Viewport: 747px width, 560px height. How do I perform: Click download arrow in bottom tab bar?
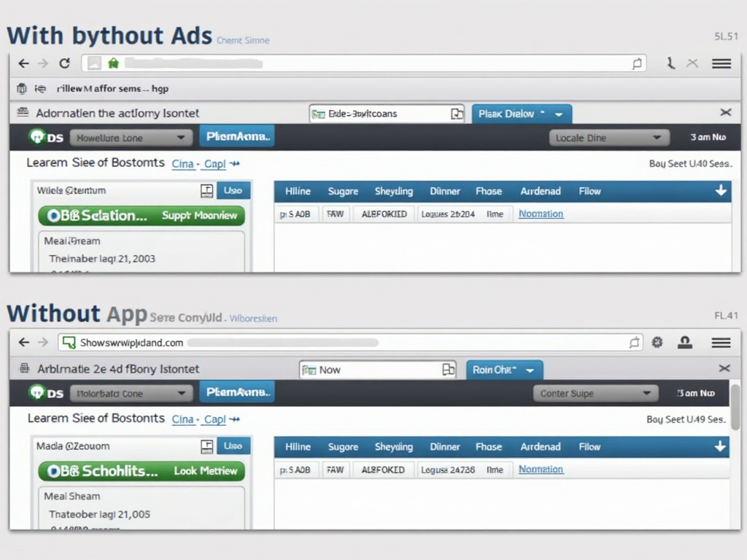(720, 446)
